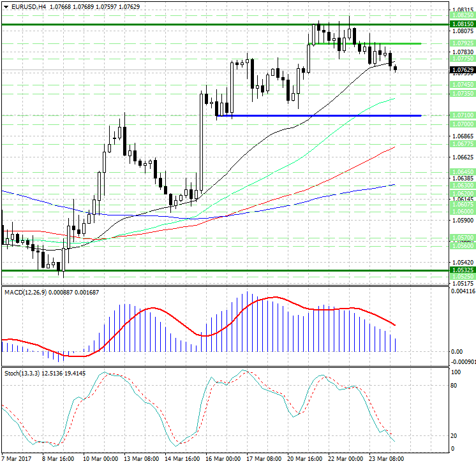Select the 1.05325 support price label

(x=462, y=270)
